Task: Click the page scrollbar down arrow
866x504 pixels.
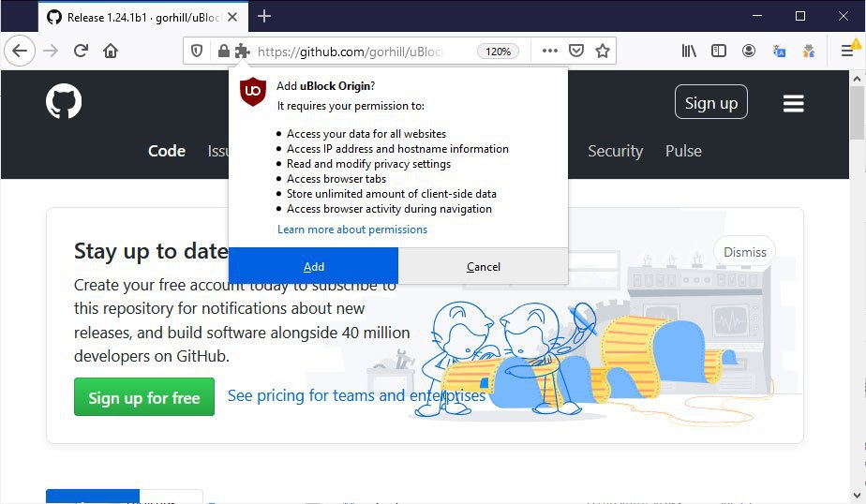Action: point(858,496)
